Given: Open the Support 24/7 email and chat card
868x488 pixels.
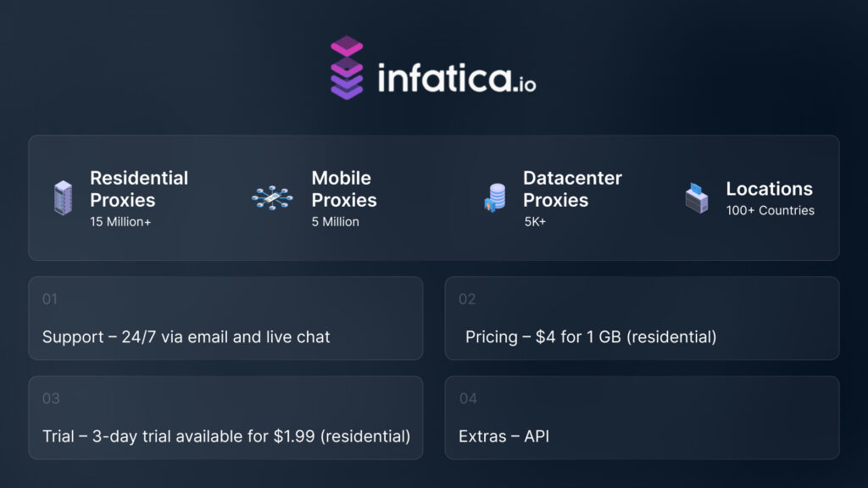Looking at the screenshot, I should 225,319.
